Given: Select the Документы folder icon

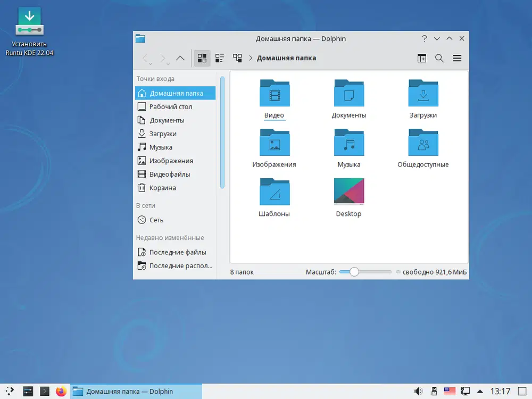Looking at the screenshot, I should pyautogui.click(x=349, y=93).
